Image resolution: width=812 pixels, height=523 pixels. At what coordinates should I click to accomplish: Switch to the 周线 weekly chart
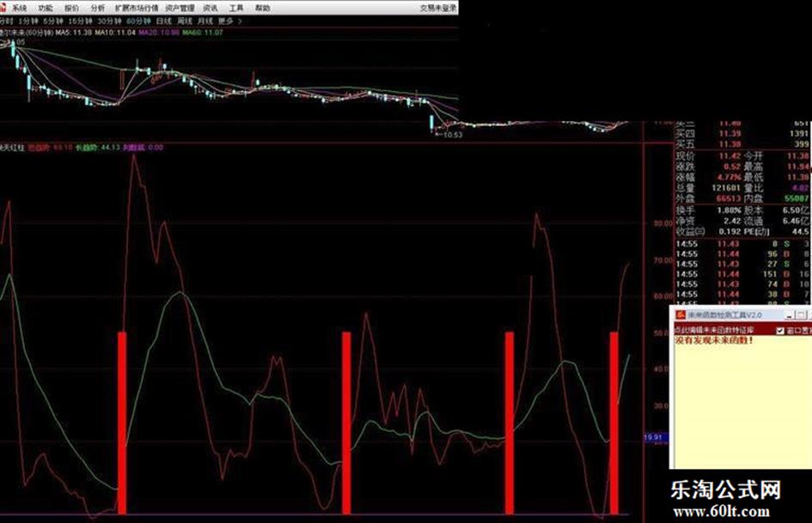(x=185, y=21)
